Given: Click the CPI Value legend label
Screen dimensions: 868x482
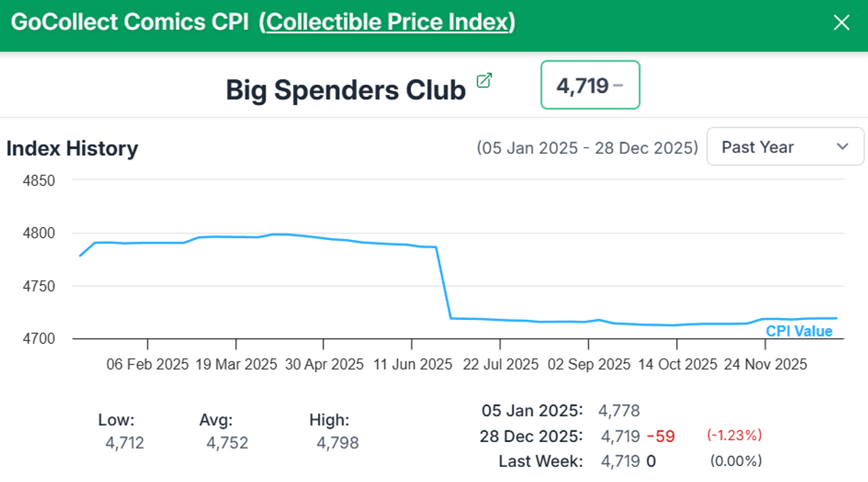Looking at the screenshot, I should coord(799,332).
